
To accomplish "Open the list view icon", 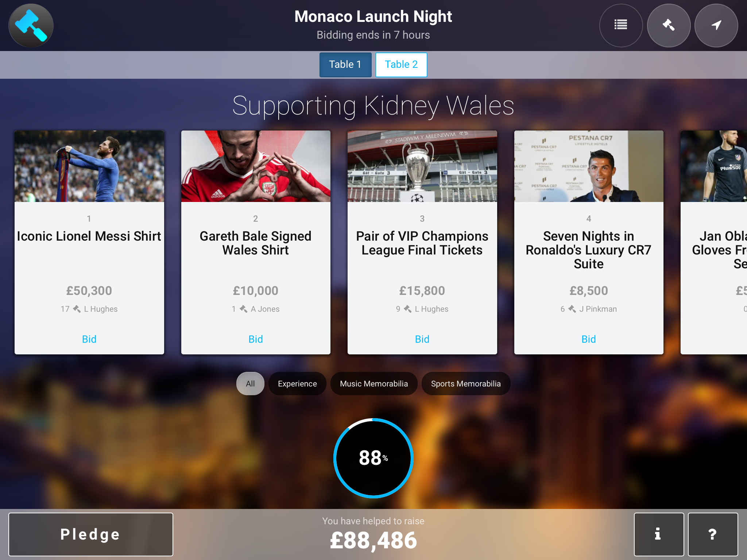I will tap(621, 25).
